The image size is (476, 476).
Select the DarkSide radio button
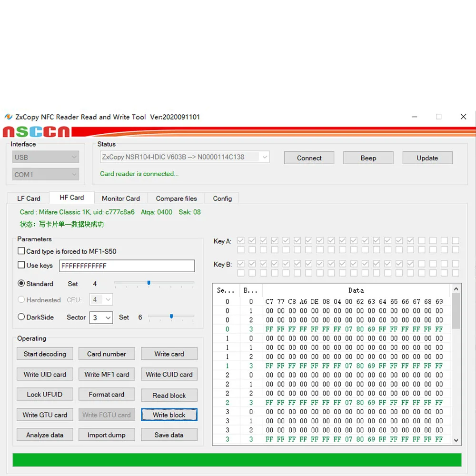tap(21, 317)
